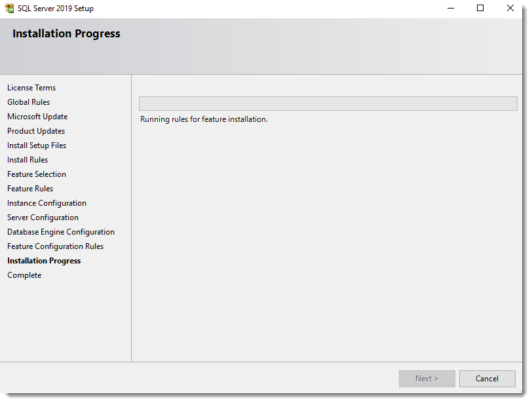Close the SQL Server Setup window

pos(510,8)
